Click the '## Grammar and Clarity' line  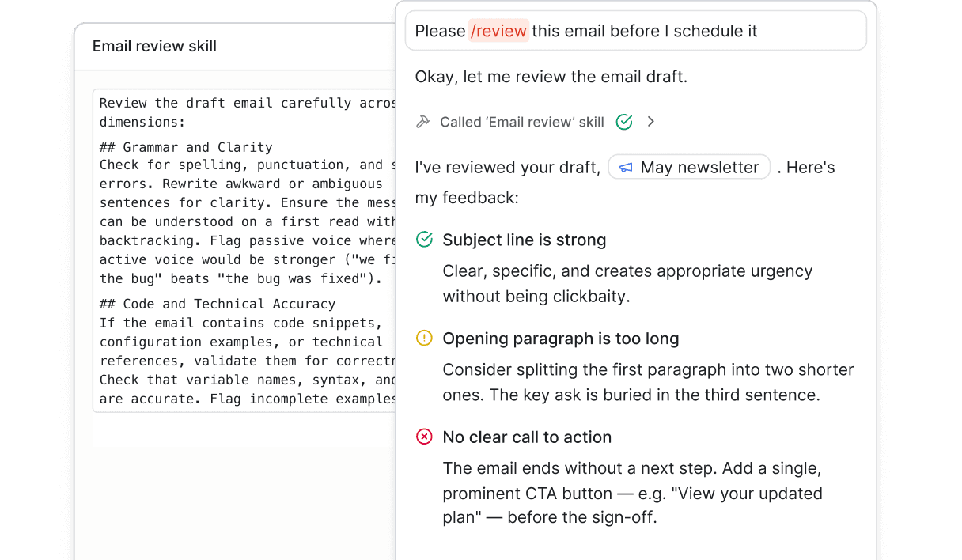[x=186, y=147]
